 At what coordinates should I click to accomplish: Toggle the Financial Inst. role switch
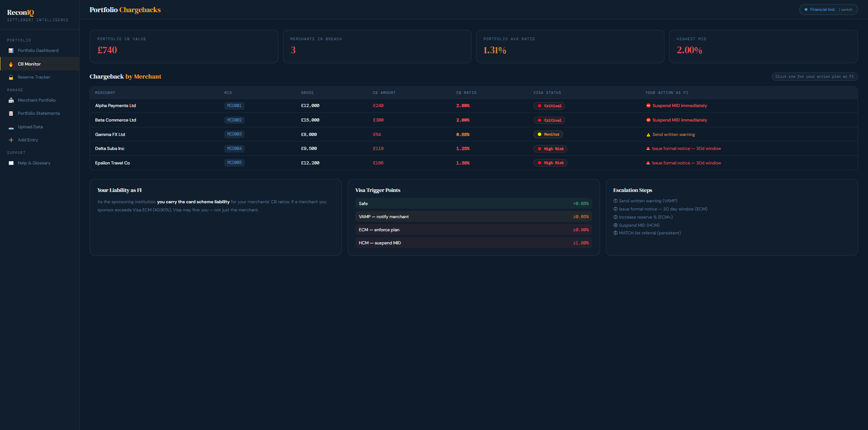pos(828,9)
